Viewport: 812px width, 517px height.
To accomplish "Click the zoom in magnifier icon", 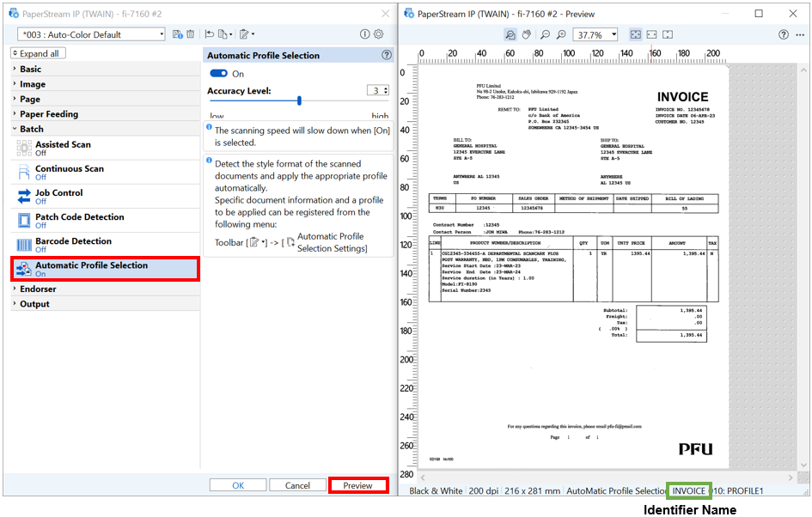I will tap(561, 34).
